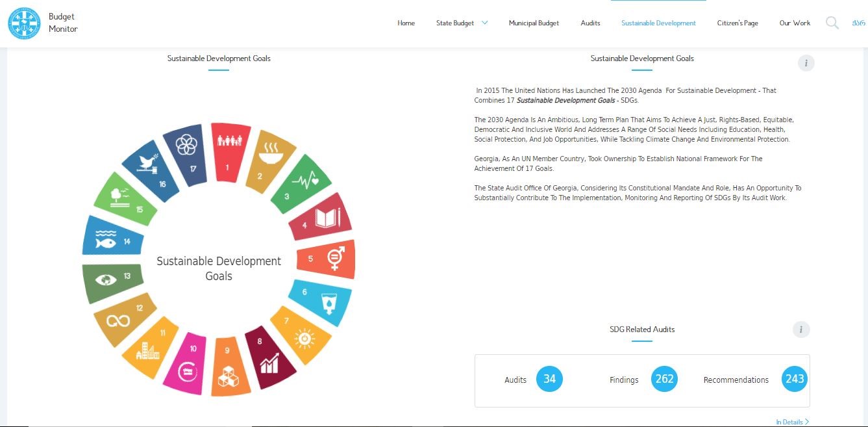Click the info icon beside Sustainable Development Goals
The width and height of the screenshot is (868, 427).
click(x=806, y=63)
